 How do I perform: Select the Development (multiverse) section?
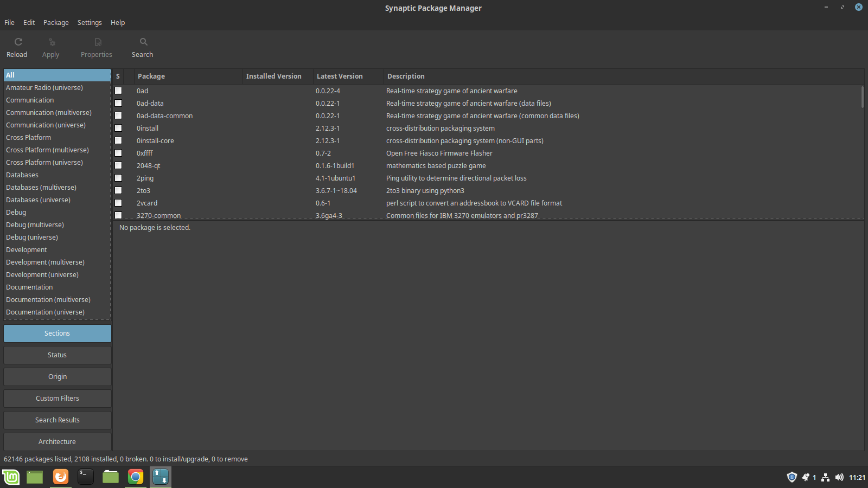pos(58,262)
